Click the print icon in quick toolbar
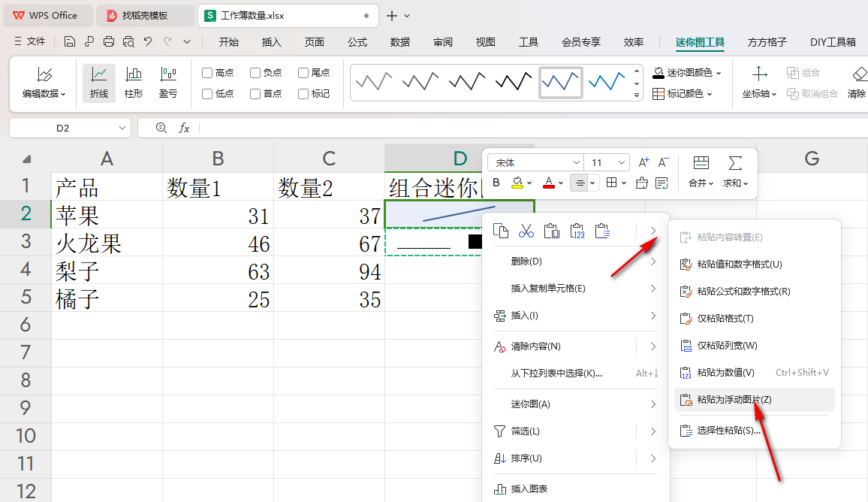868x502 pixels. point(109,41)
